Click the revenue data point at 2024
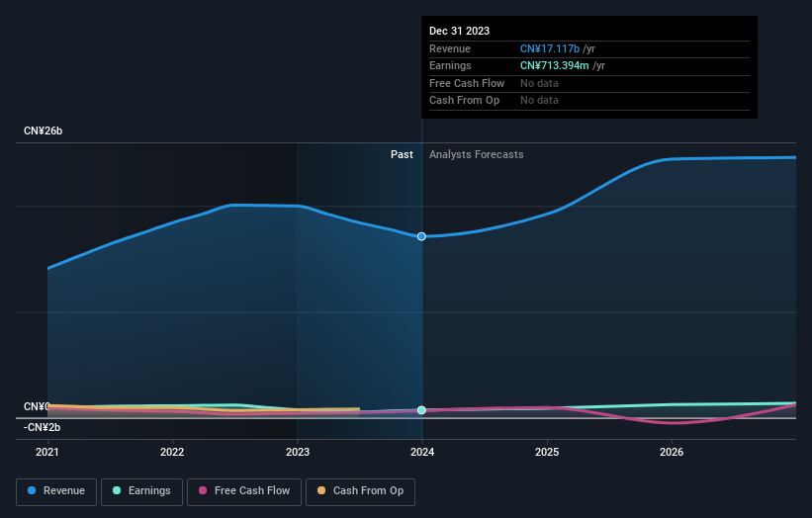812x518 pixels. 421,236
